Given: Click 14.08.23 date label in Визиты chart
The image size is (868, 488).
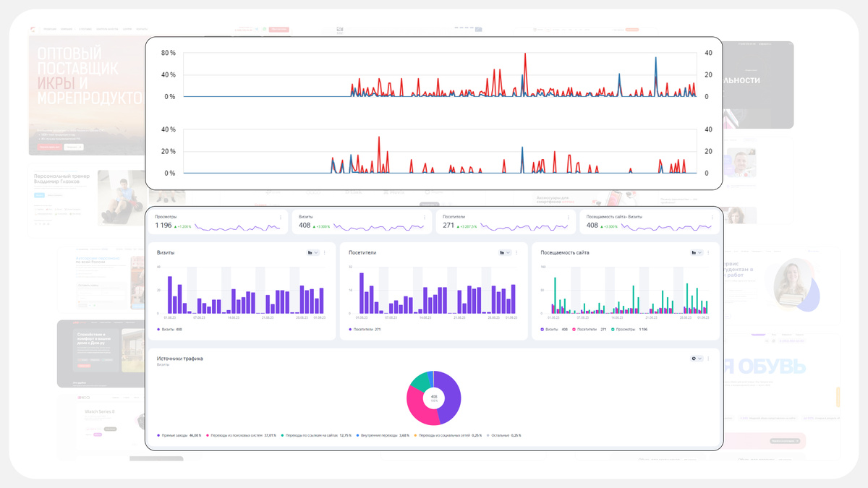Looking at the screenshot, I should point(234,317).
